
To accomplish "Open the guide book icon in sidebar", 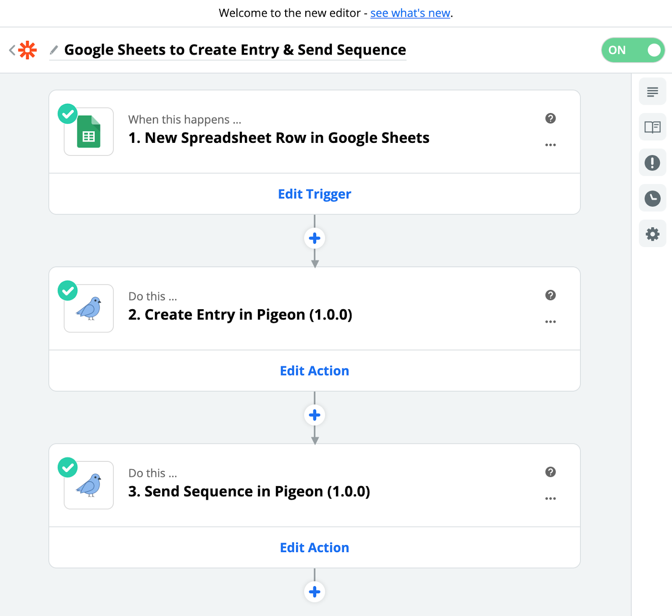I will click(652, 127).
